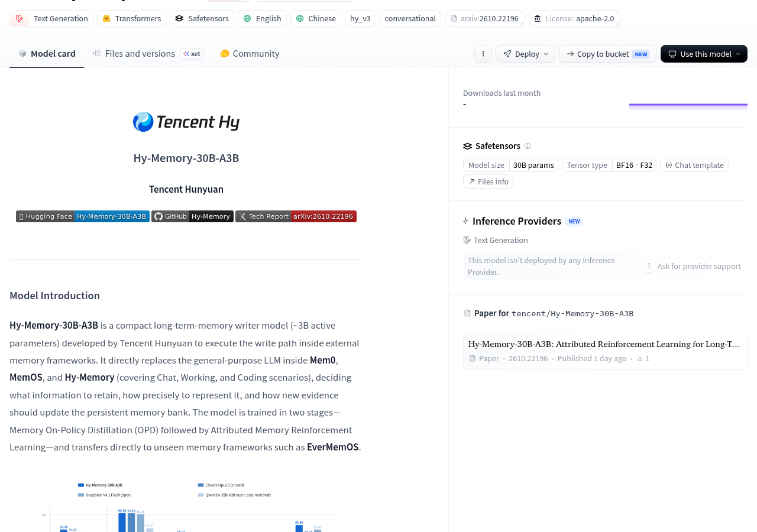Click the benchmark chart image

pyautogui.click(x=186, y=506)
